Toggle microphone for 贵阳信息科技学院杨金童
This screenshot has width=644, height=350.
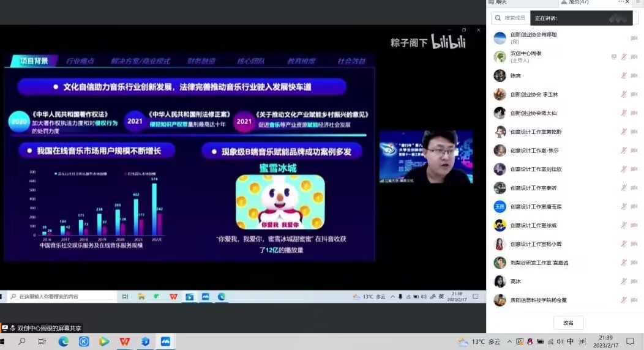tap(624, 300)
